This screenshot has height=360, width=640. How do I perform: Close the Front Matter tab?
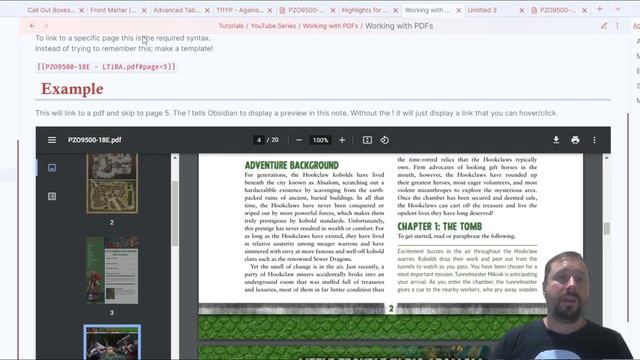(144, 10)
